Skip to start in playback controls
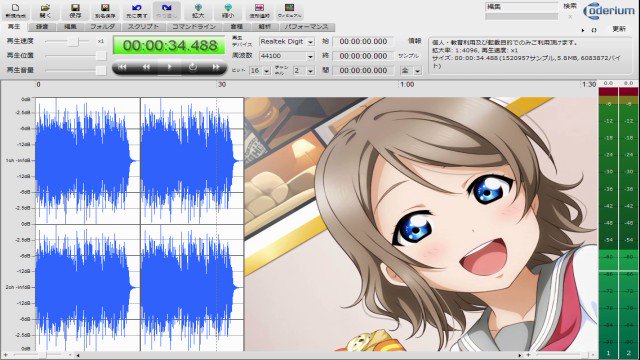This screenshot has height=360, width=640. (x=122, y=67)
